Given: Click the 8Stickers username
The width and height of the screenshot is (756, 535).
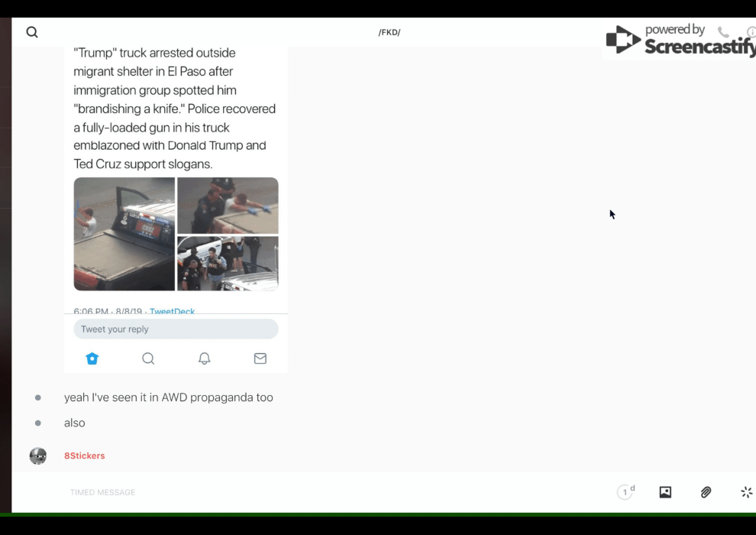Looking at the screenshot, I should point(84,456).
